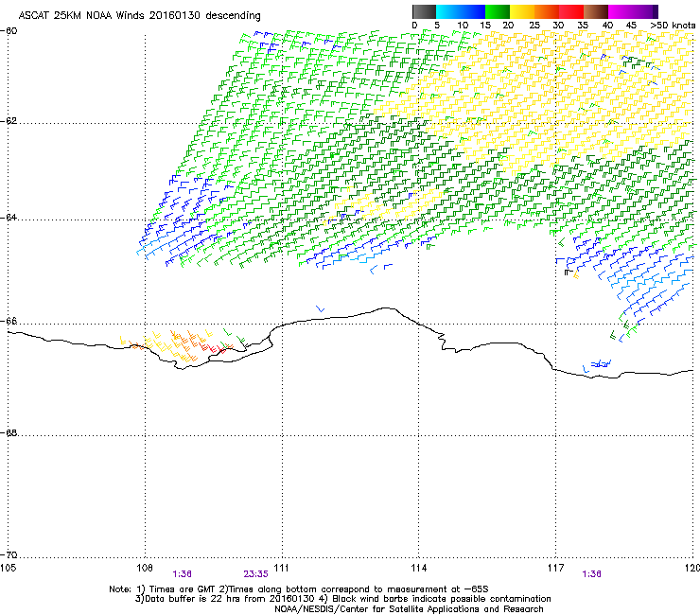
Task: Click the legend tick label '25'
Action: pos(534,26)
